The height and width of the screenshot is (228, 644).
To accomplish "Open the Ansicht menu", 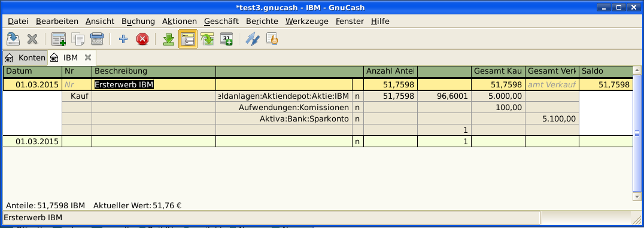I will pos(100,22).
